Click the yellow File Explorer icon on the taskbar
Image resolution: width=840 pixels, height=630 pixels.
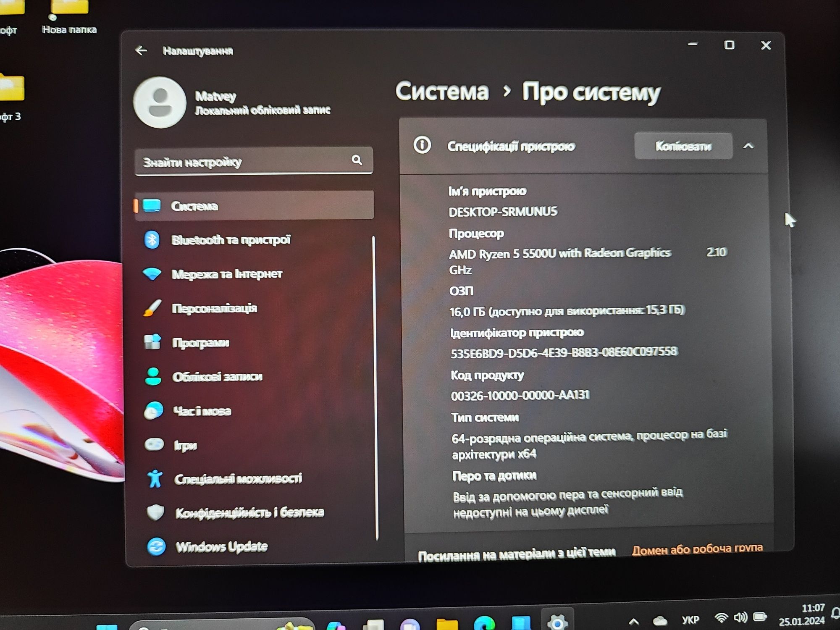(x=448, y=625)
